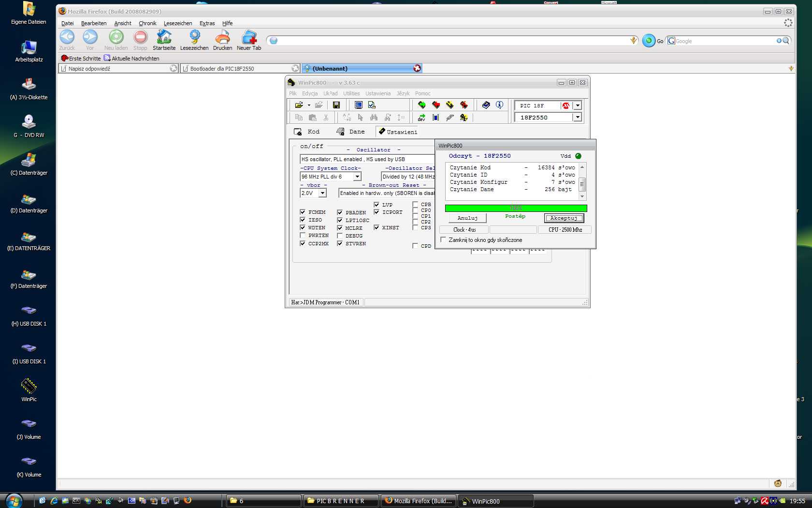Image resolution: width=812 pixels, height=508 pixels.
Task: Open the Utilities menu in WinPic800
Action: pos(351,93)
